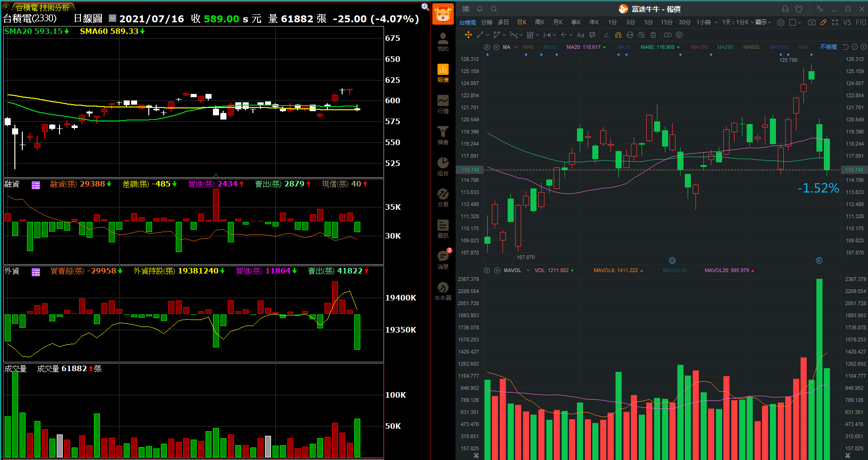The image size is (868, 460).
Task: Switch to 周K weekly tab
Action: click(540, 22)
